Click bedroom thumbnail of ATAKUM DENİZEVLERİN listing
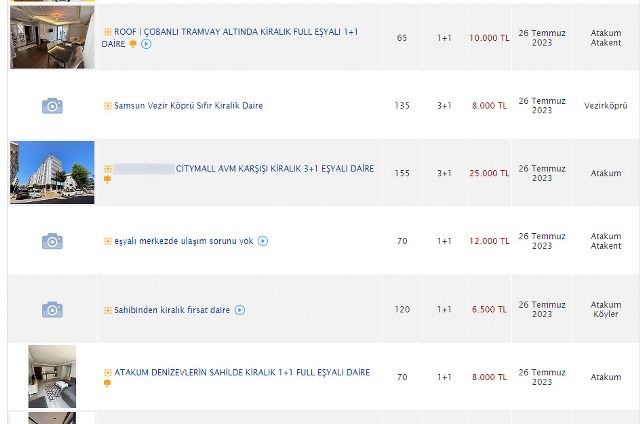The width and height of the screenshot is (640, 424). tap(52, 376)
